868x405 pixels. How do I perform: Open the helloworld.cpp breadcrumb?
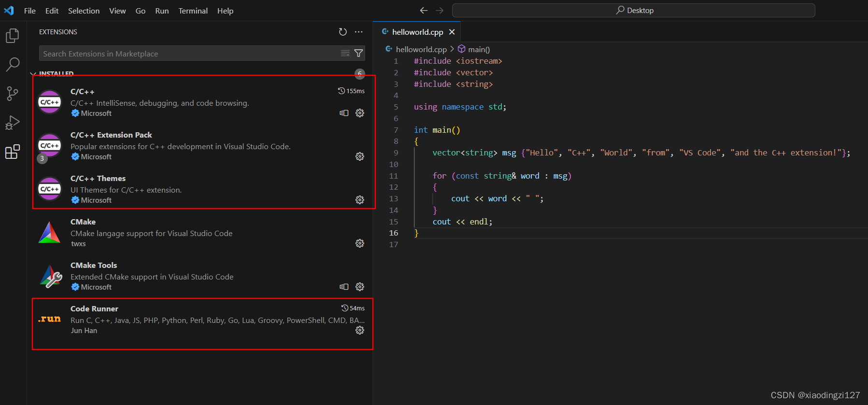tap(416, 49)
